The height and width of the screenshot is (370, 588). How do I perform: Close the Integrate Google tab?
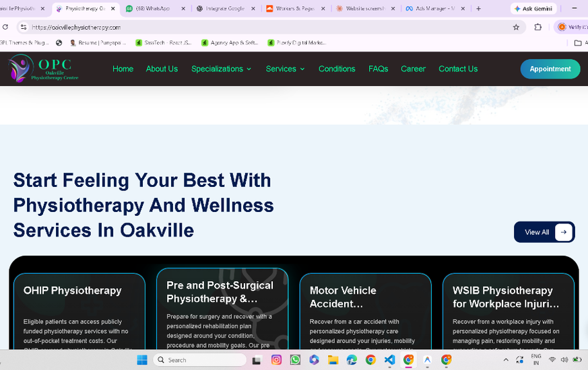click(253, 8)
